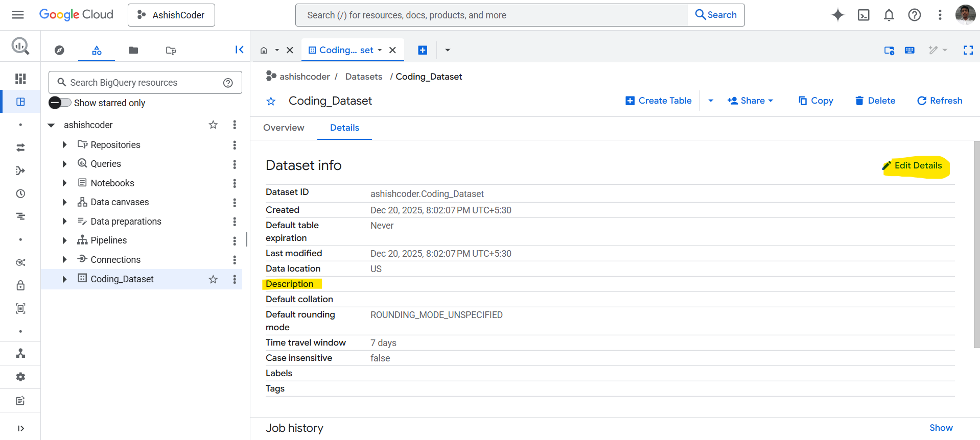Open Datasets breadcrumb link
Screen dimensions: 980x440
(364, 77)
